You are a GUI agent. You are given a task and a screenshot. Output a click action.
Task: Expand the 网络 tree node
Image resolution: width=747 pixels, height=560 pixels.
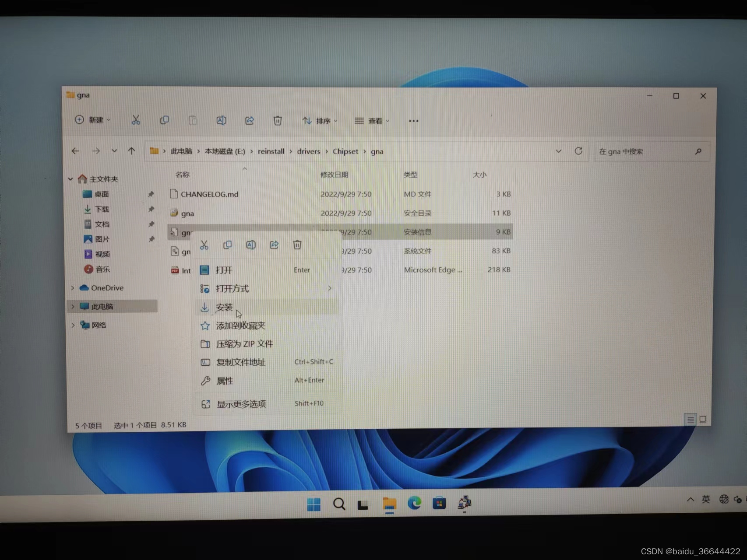click(x=73, y=325)
